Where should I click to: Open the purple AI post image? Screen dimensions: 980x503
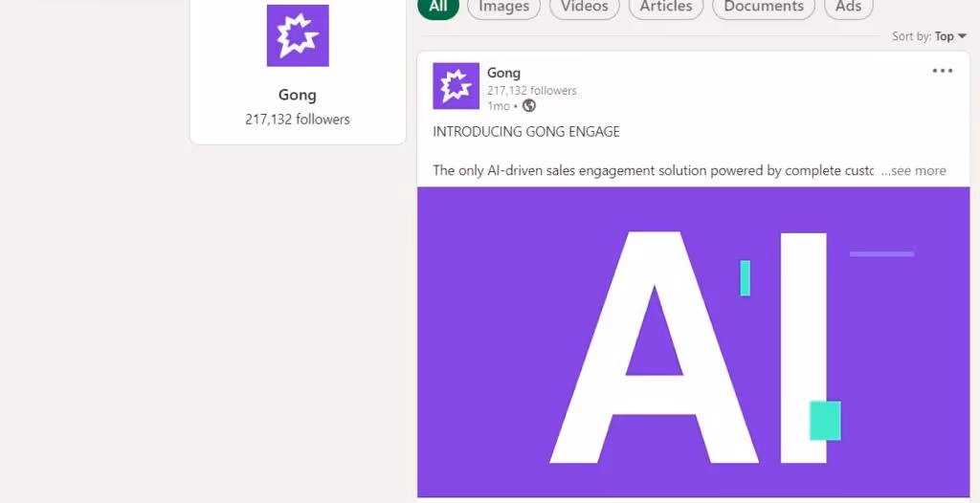coord(693,341)
